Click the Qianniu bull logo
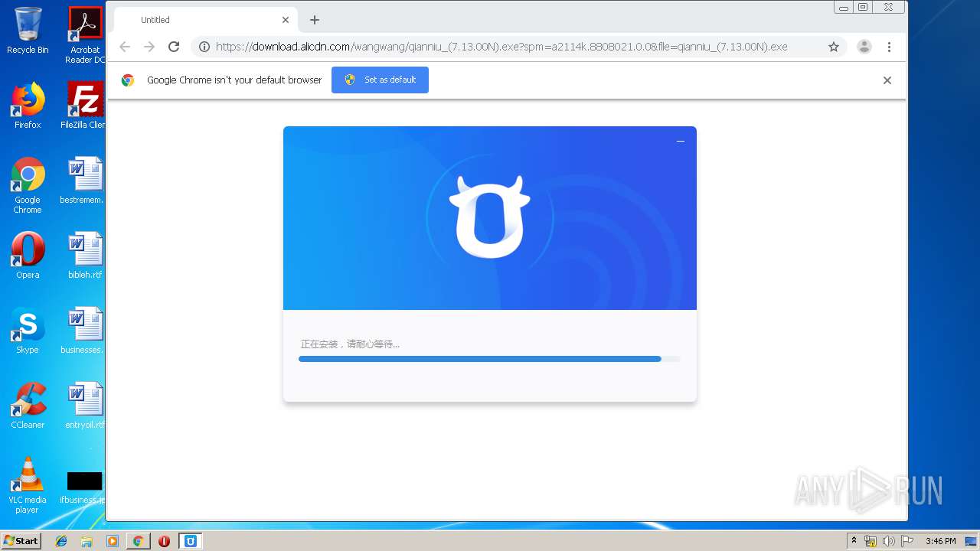The image size is (980, 551). [490, 217]
